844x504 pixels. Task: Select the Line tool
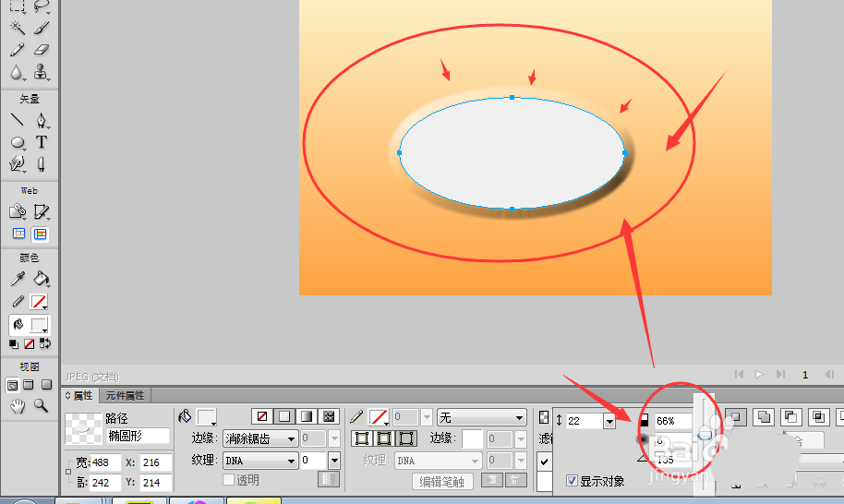(18, 120)
